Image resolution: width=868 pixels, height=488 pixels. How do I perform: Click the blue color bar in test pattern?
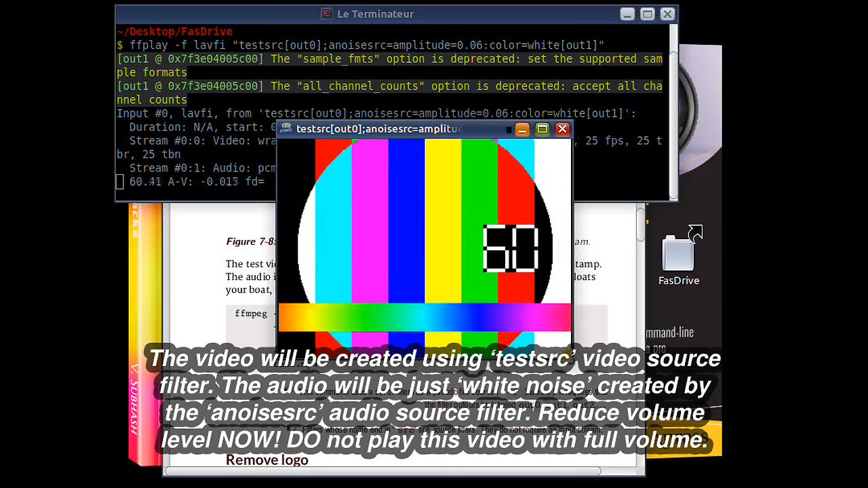click(406, 220)
